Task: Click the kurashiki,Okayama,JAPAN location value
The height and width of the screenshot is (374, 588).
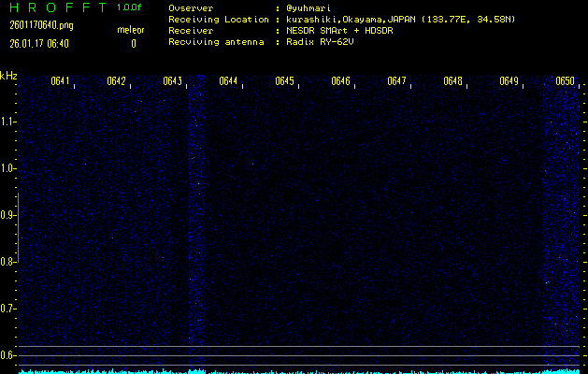Action: pos(400,20)
